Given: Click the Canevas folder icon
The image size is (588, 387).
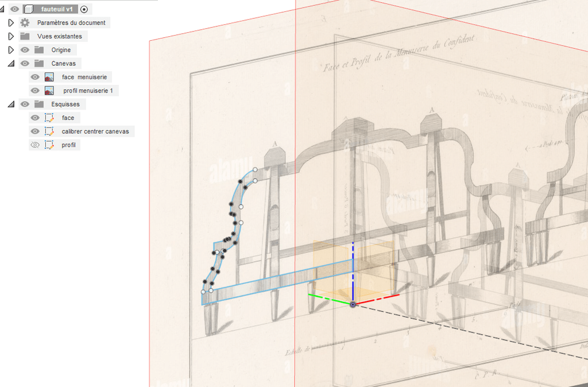Looking at the screenshot, I should pyautogui.click(x=39, y=63).
